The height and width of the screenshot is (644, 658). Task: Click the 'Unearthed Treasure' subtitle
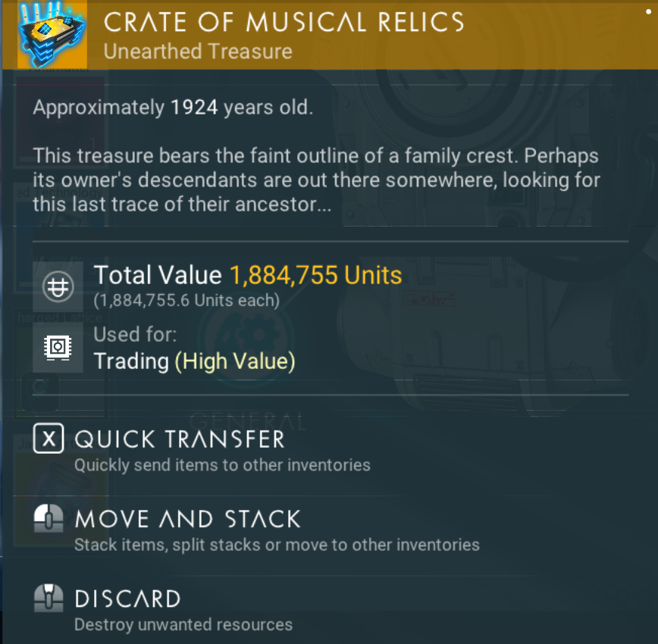(x=197, y=52)
